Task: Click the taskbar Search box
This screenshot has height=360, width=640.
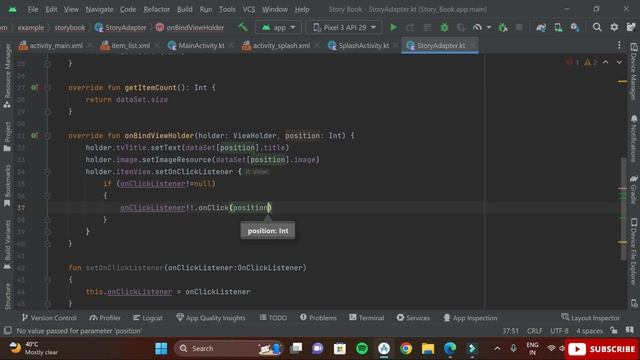Action: tap(229, 349)
